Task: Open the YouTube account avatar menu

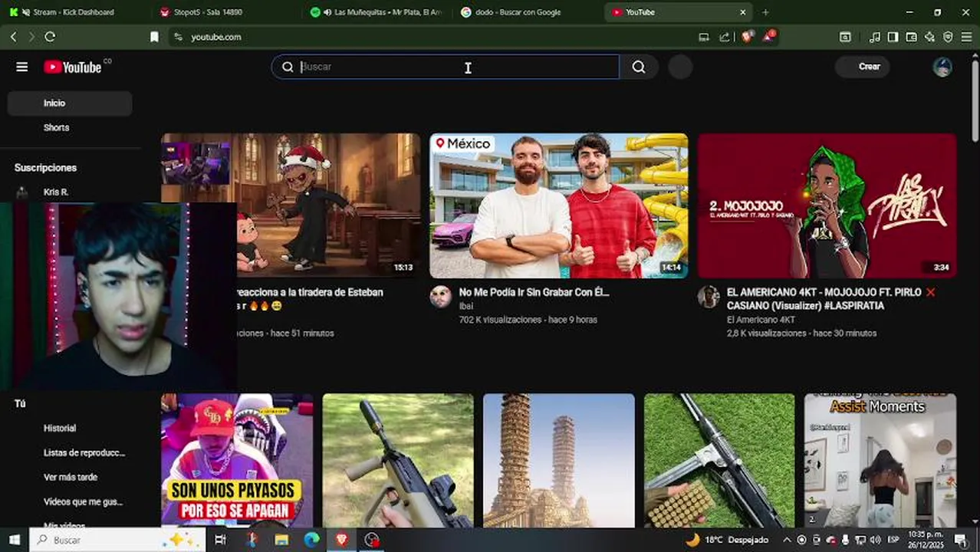Action: tap(942, 67)
